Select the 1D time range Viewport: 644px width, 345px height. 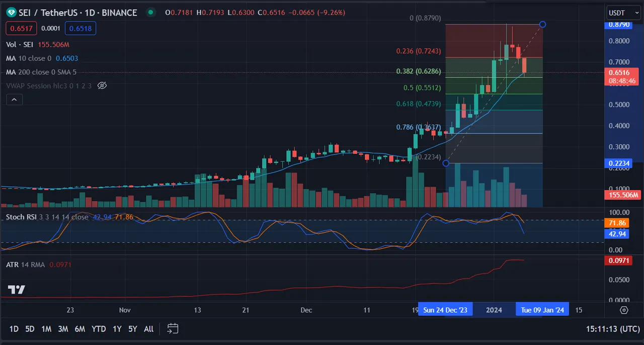(14, 329)
